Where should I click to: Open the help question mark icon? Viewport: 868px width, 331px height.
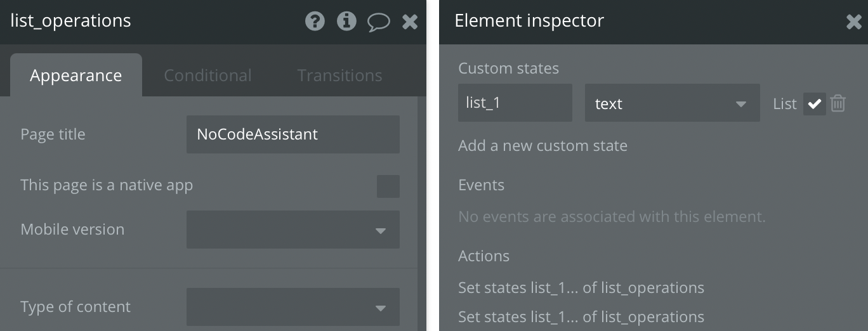315,22
